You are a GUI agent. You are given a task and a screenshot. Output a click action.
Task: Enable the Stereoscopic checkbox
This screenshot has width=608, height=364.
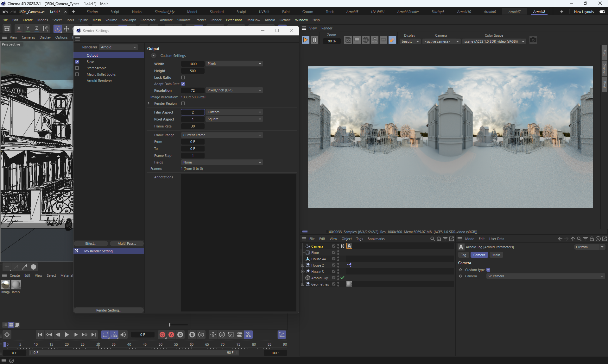point(77,68)
